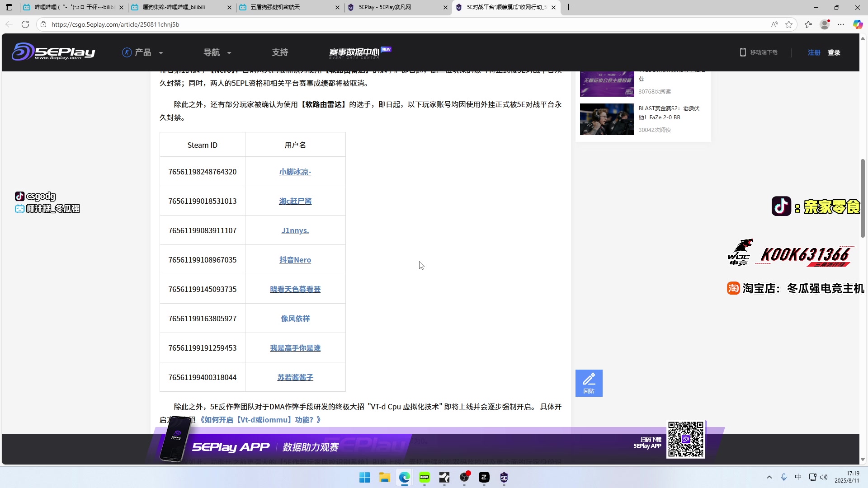This screenshot has height=488, width=868.
Task: Open a new browser tab
Action: (568, 7)
